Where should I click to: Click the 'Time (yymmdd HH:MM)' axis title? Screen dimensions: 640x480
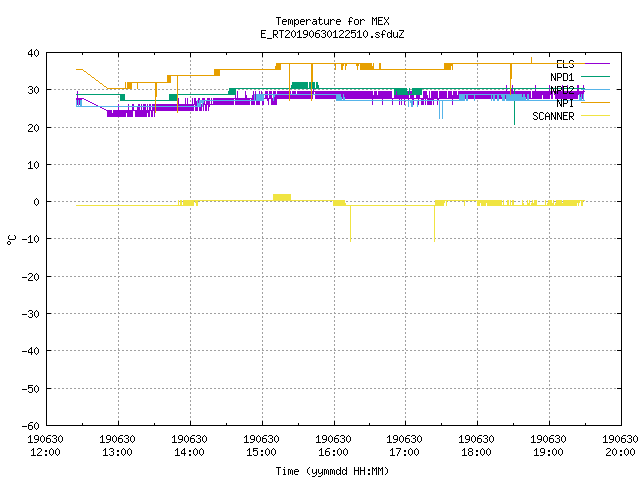tap(332, 471)
